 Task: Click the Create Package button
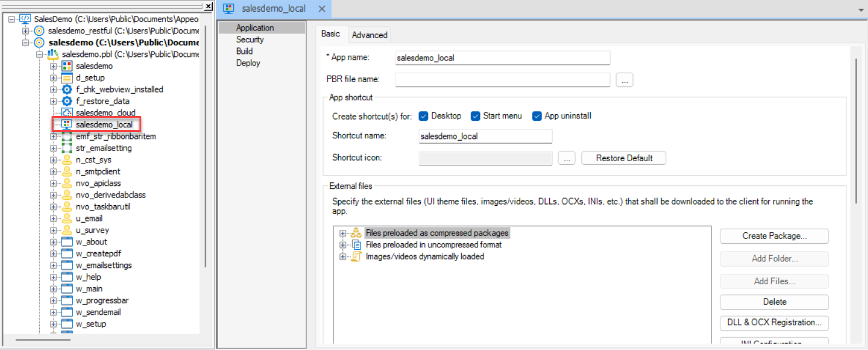coord(774,236)
